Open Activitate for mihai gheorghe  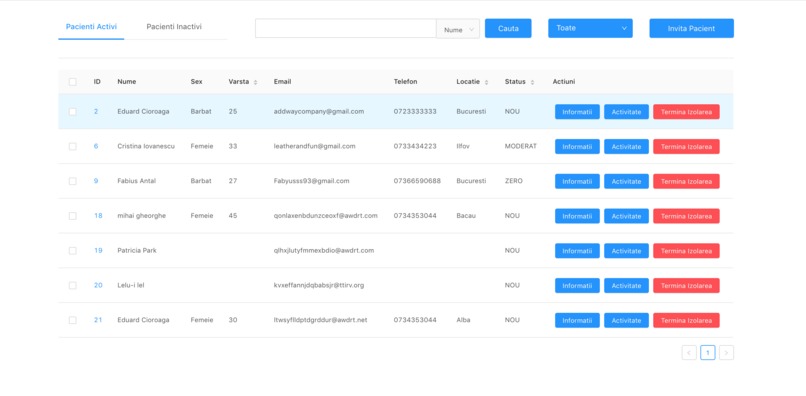pyautogui.click(x=626, y=216)
